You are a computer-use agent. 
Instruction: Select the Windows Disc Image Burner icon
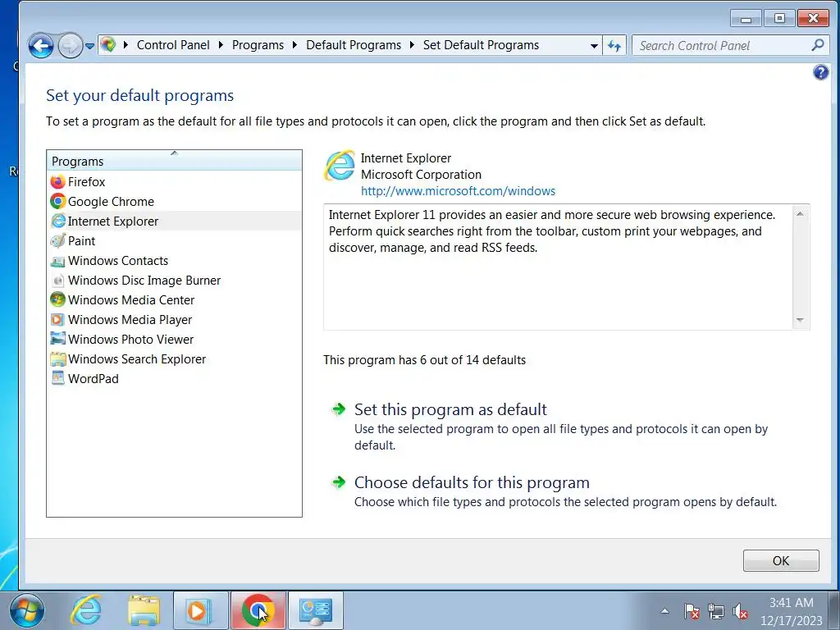click(x=58, y=281)
